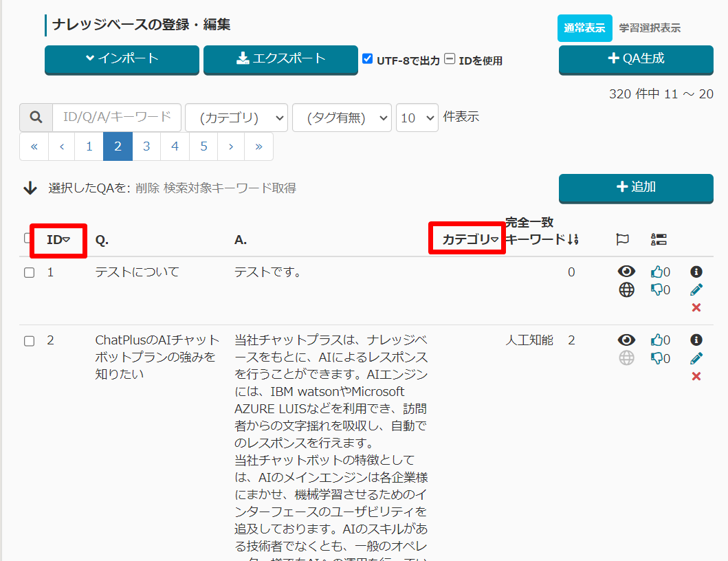Viewport: 728px width, 561px height.
Task: Toggle the eye visibility icon for QA 2
Action: [x=626, y=340]
